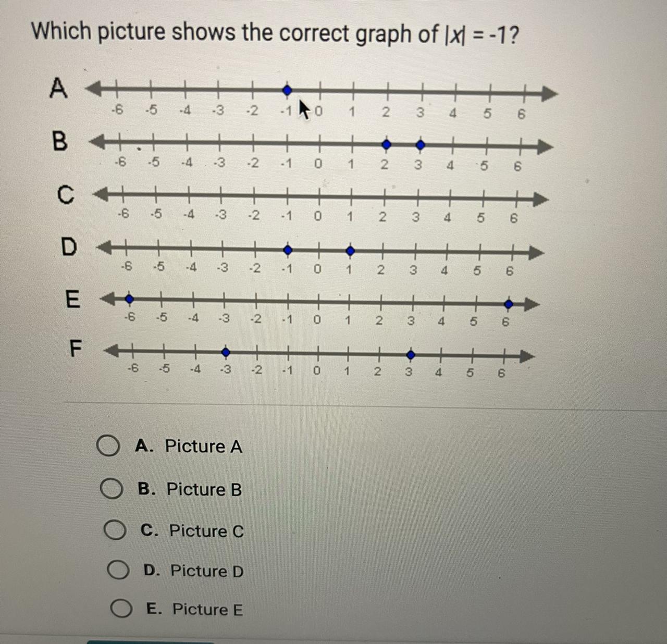
Task: Choose the 'Picture B' radio option
Action: (112, 489)
